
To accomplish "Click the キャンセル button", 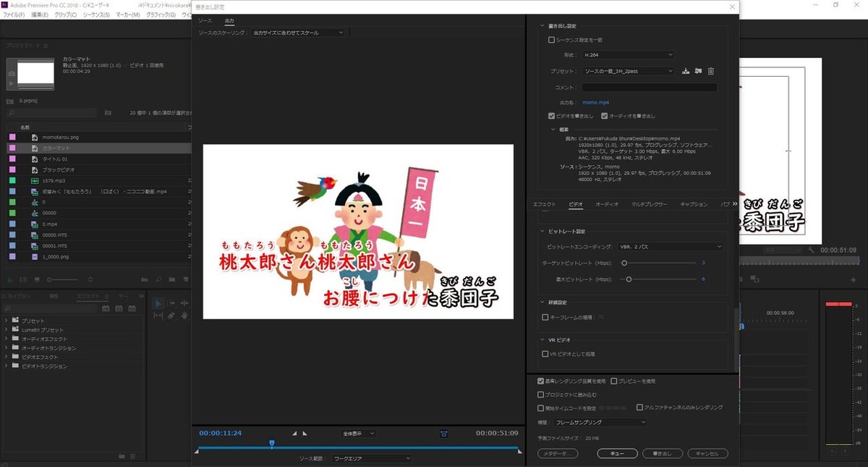I will coord(707,454).
